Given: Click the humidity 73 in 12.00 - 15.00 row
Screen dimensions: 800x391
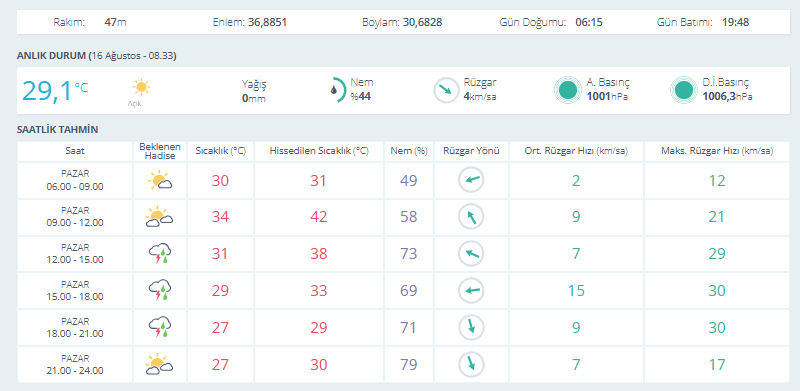Looking at the screenshot, I should tap(409, 254).
